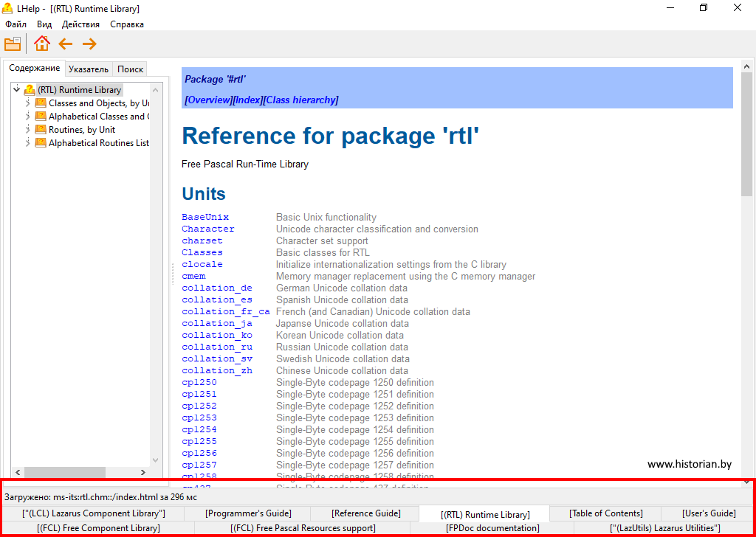Open the BaseUnix unit link
Image resolution: width=756 pixels, height=537 pixels.
click(205, 218)
